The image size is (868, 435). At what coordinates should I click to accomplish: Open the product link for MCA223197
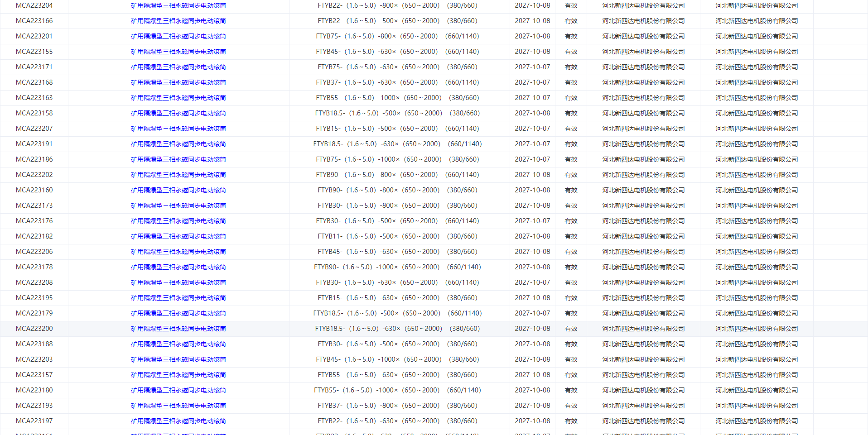click(x=178, y=421)
